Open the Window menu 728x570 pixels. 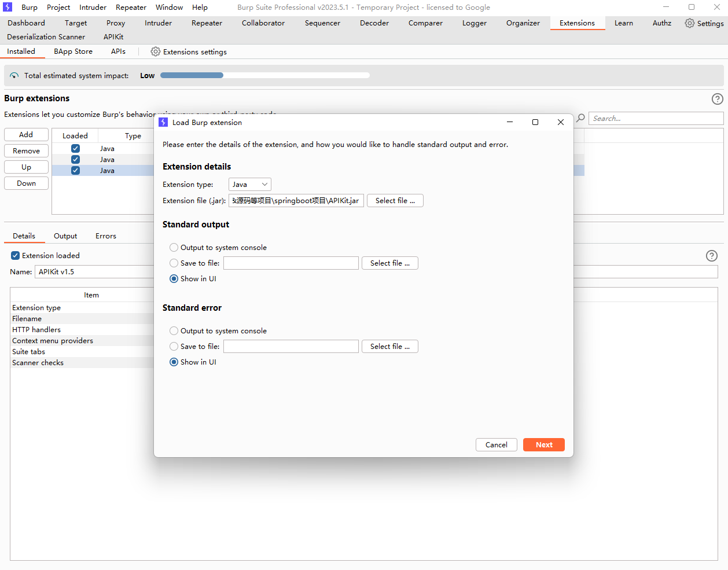[169, 8]
